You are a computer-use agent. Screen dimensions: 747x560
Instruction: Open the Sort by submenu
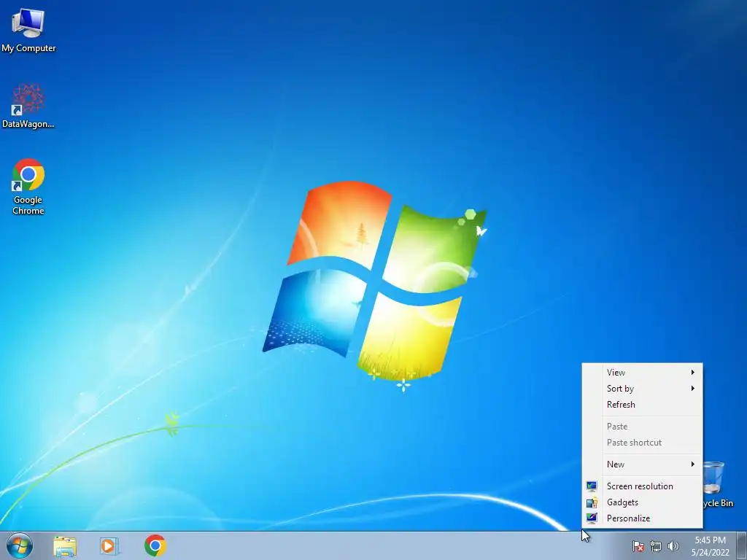point(642,389)
